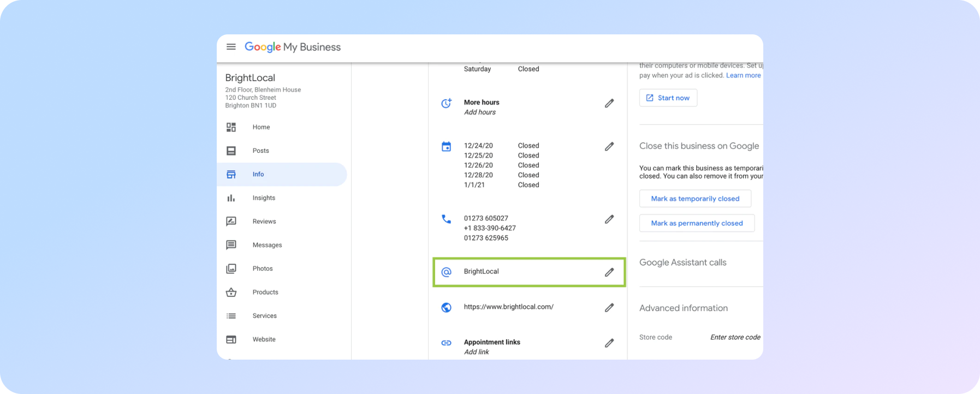Screen dimensions: 980x394
Task: Click the 120 Church Street address line
Action: [x=251, y=98]
